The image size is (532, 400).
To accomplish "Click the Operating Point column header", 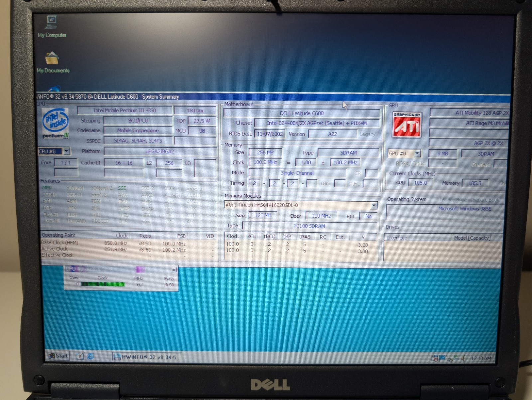I will (x=59, y=235).
